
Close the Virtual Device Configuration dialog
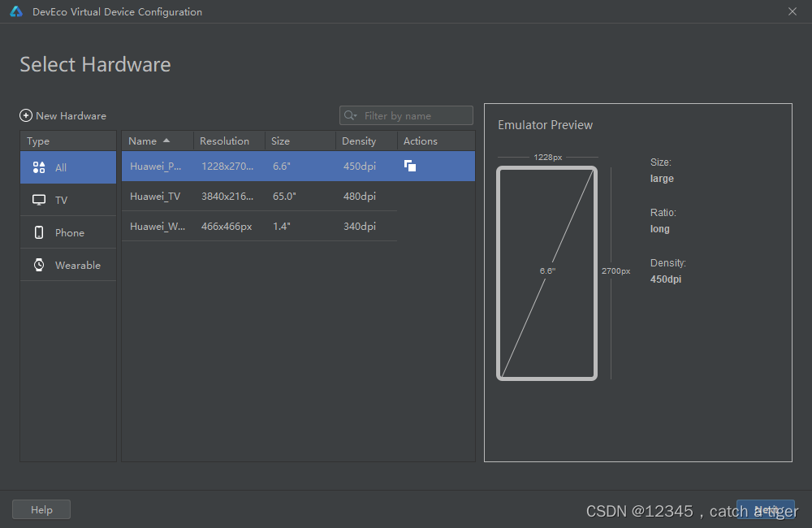coord(793,11)
